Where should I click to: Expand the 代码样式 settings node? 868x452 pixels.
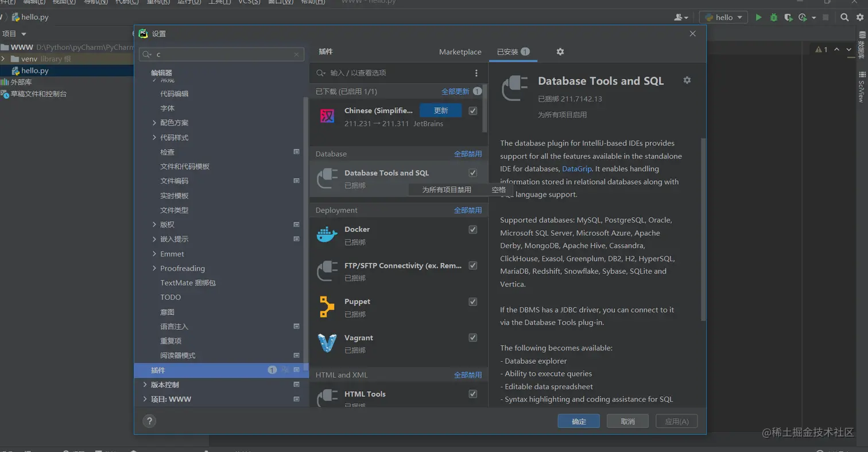point(154,138)
